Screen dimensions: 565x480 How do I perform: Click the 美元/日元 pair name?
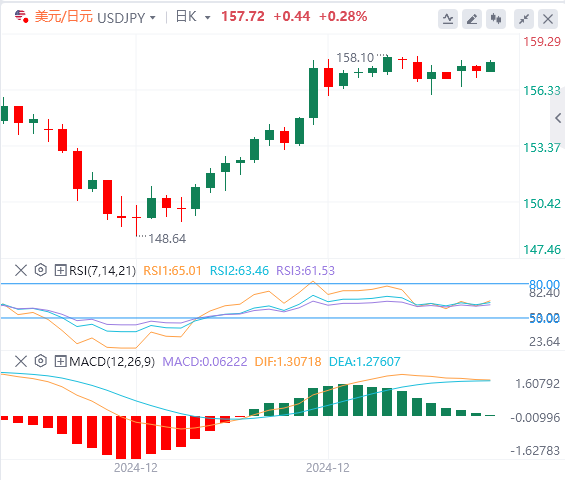tap(63, 17)
